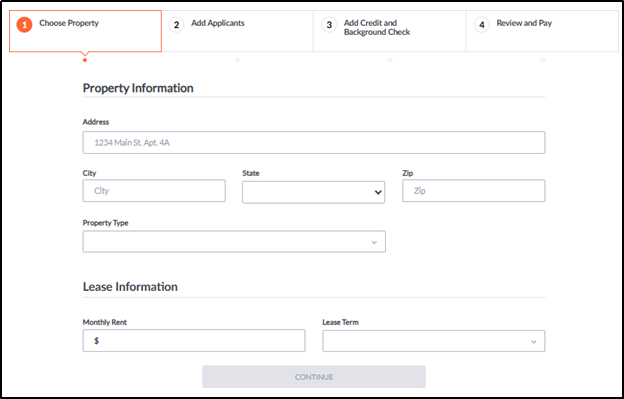Go to the Add Applicants step
This screenshot has height=399, width=624.
(x=238, y=31)
